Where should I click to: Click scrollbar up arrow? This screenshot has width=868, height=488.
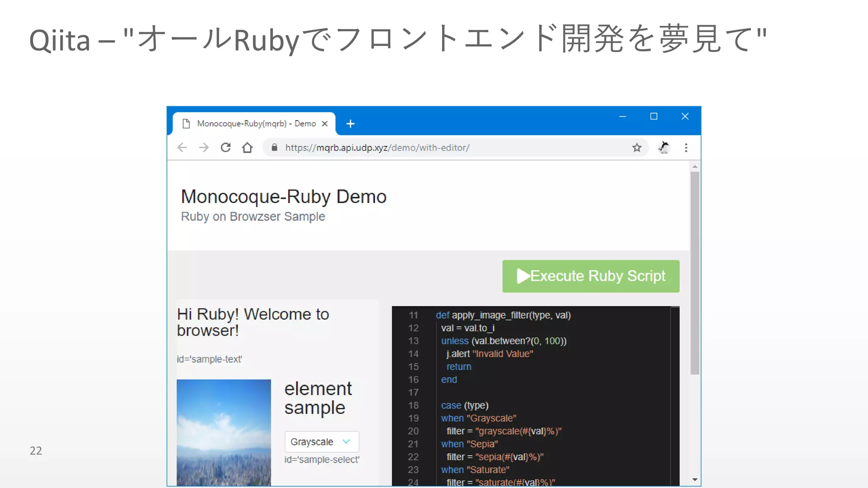[x=695, y=166]
